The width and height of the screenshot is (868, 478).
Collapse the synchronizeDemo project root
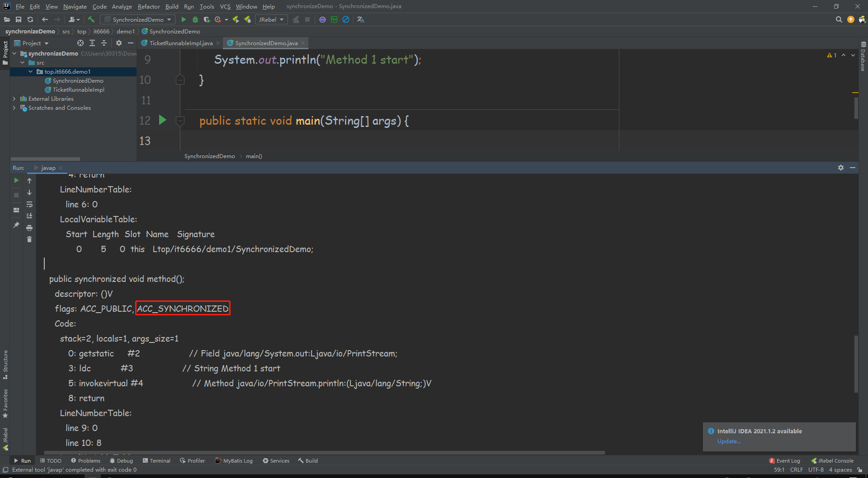pyautogui.click(x=14, y=53)
